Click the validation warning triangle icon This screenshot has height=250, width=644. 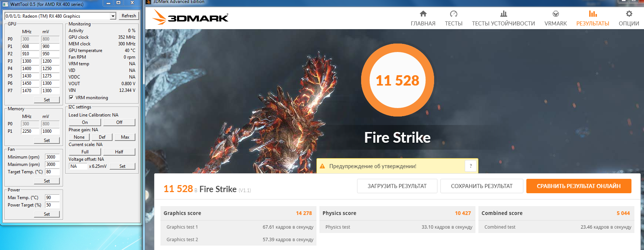pos(322,166)
